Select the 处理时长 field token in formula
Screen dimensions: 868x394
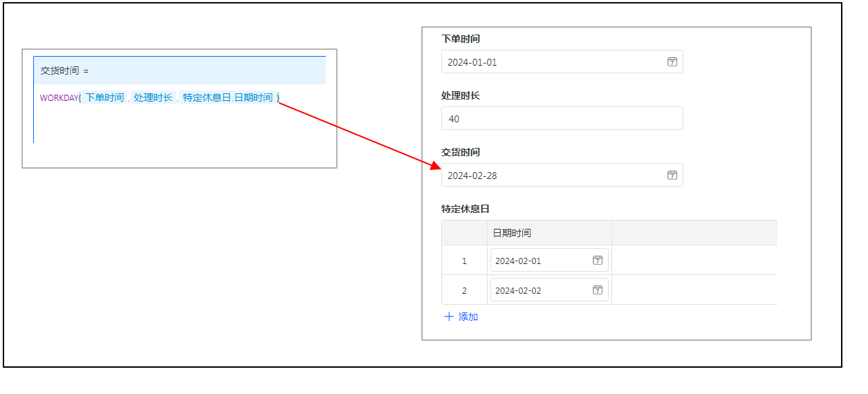pos(154,98)
